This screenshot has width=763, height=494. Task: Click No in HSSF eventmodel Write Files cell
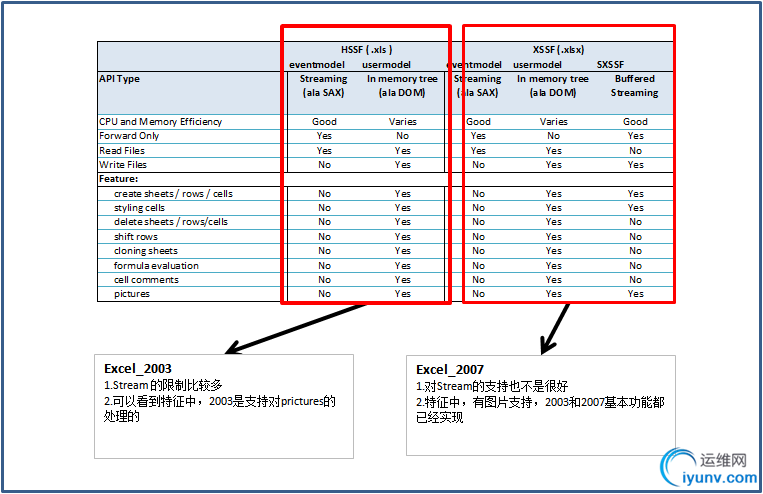click(325, 165)
